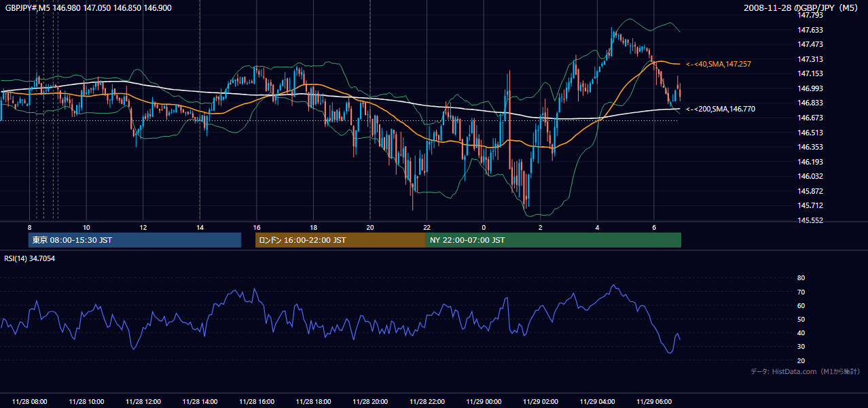Click the 11/29 00:00 time axis label

(484, 402)
